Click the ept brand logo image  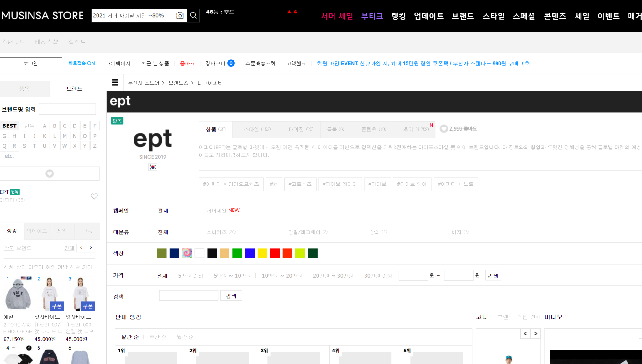(x=152, y=140)
